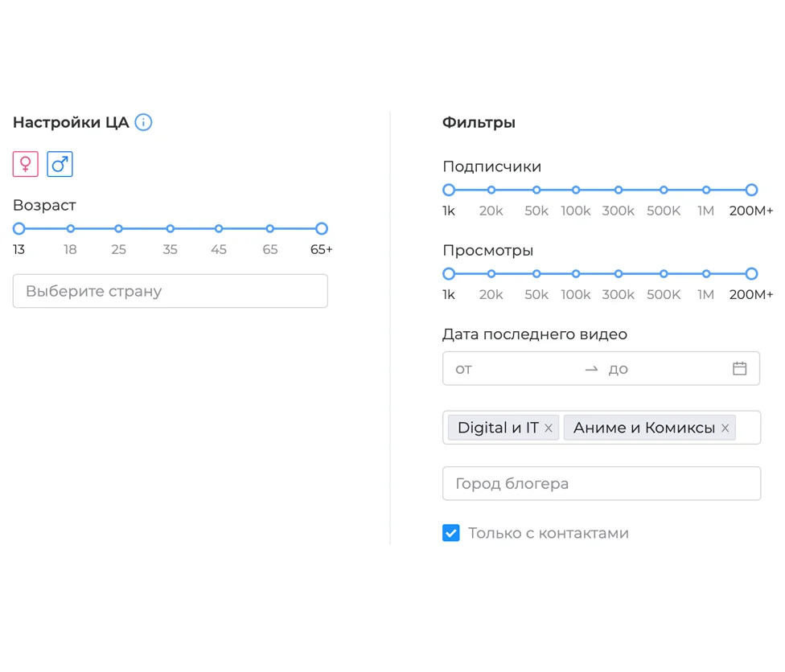Toggle the female gender icon
The height and width of the screenshot is (672, 785).
tap(26, 164)
